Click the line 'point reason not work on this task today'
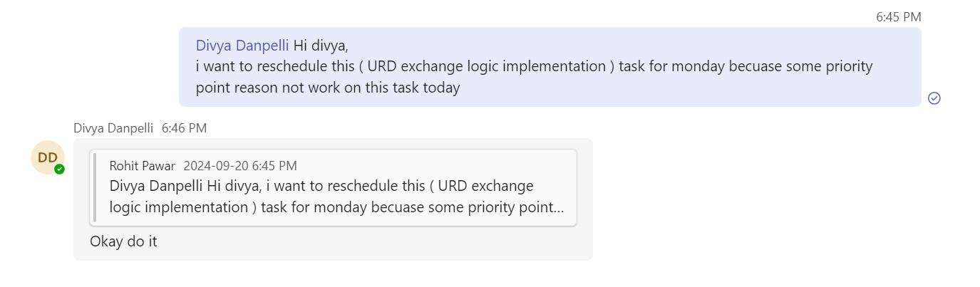The image size is (980, 287). (328, 88)
